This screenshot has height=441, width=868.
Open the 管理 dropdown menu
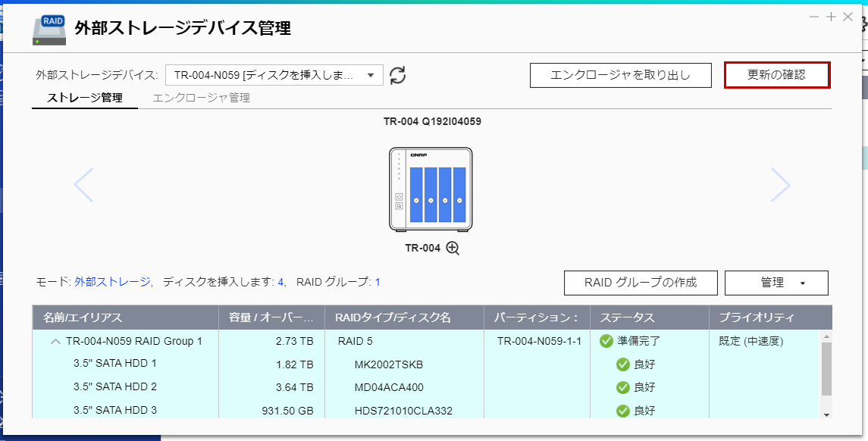pyautogui.click(x=776, y=283)
